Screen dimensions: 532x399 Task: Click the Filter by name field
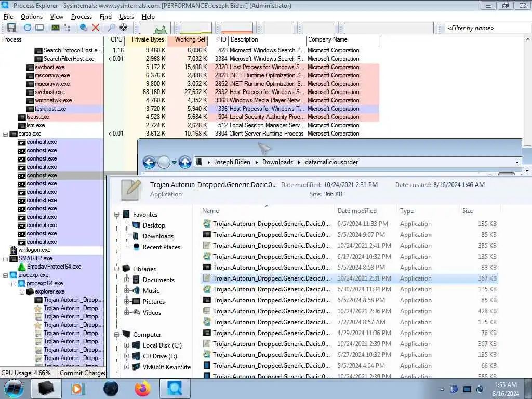click(x=488, y=28)
